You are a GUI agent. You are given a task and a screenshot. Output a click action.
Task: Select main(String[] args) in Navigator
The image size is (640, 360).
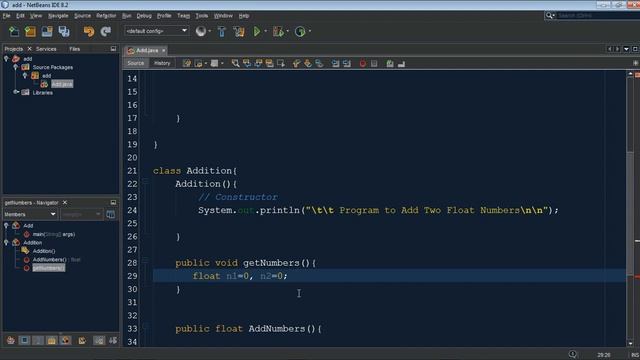click(x=53, y=234)
